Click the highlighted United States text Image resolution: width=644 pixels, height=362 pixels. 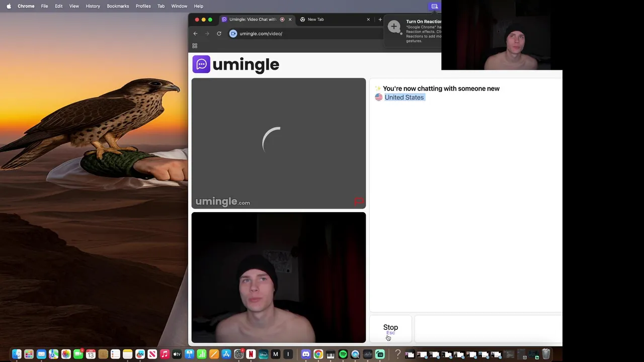tap(404, 97)
